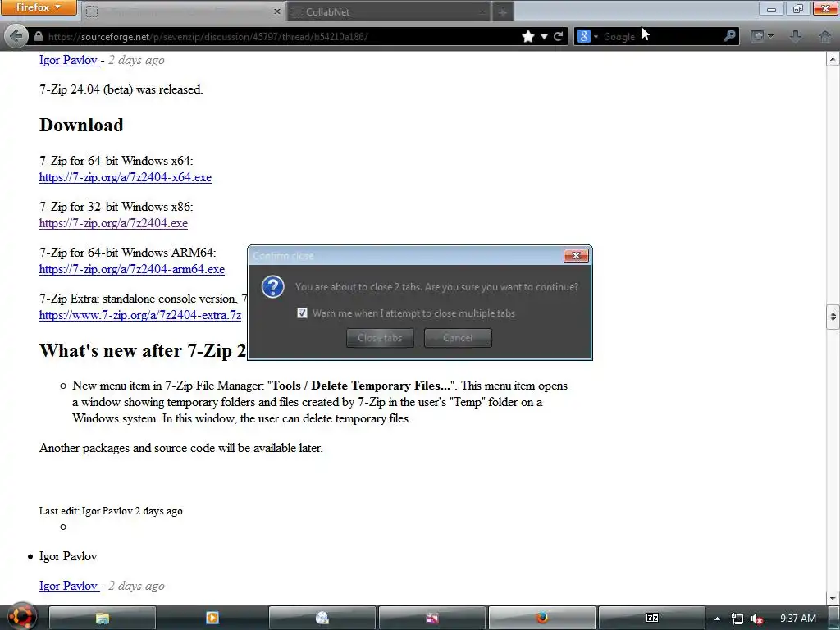This screenshot has height=630, width=840.
Task: Click the 9:37 AM clock
Action: (797, 619)
